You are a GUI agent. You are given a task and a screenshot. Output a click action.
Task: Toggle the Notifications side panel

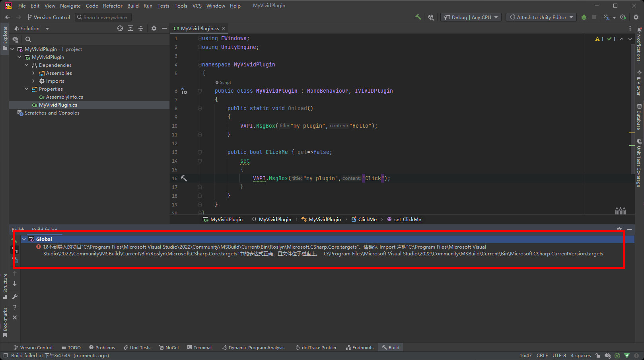pyautogui.click(x=639, y=45)
